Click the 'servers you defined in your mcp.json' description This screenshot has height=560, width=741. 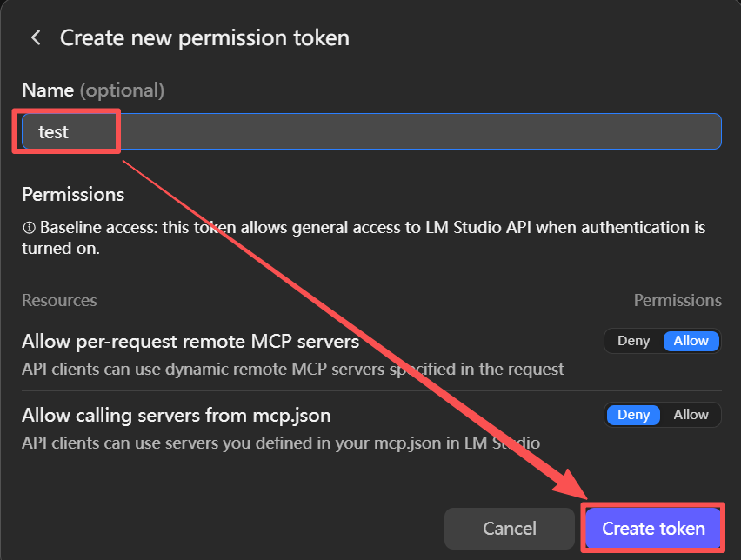coord(281,443)
